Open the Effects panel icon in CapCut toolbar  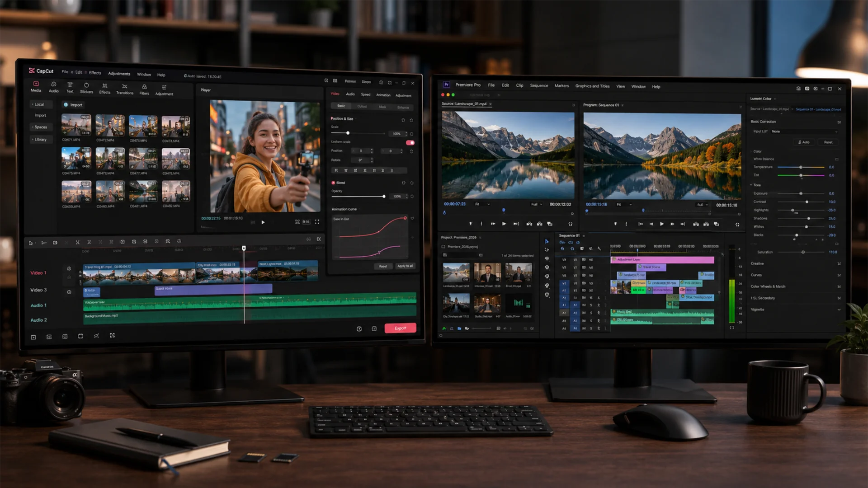pyautogui.click(x=105, y=86)
